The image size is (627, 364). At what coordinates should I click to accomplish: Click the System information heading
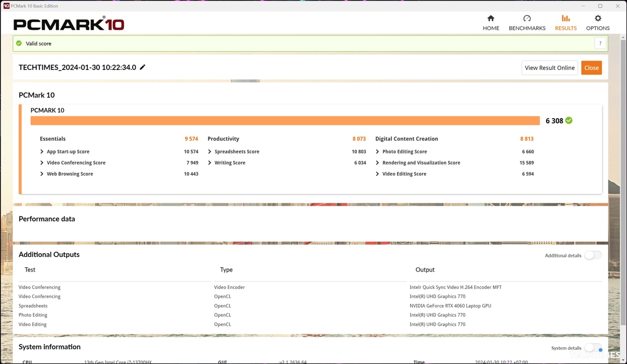click(x=50, y=347)
